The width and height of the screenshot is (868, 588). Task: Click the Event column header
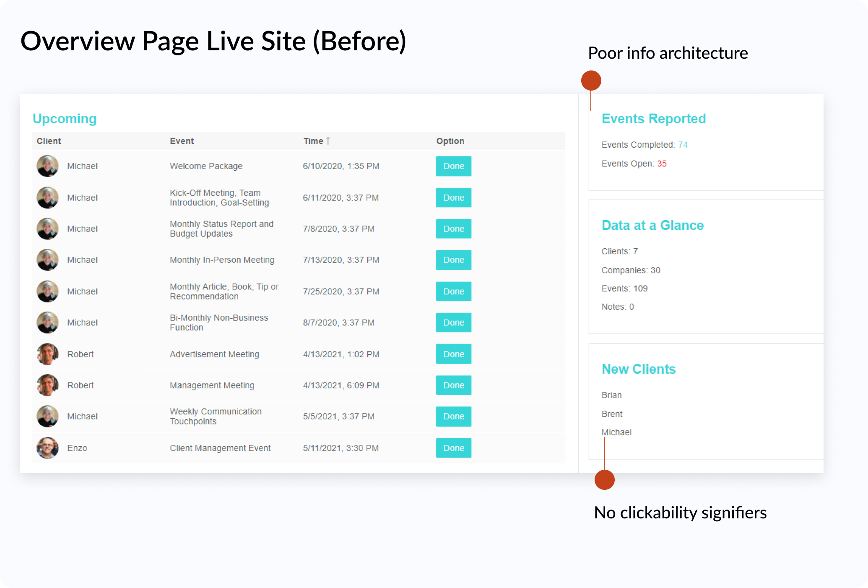tap(182, 141)
